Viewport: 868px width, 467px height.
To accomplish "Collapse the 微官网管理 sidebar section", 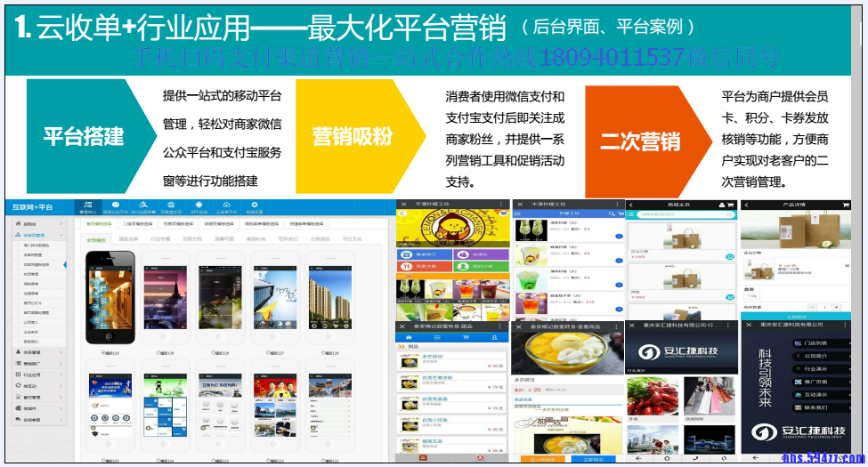I will point(36,235).
